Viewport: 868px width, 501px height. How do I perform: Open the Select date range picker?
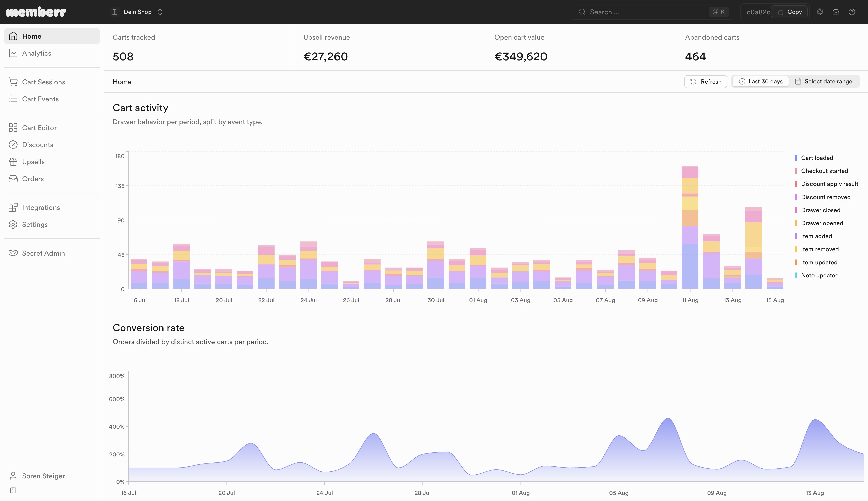pyautogui.click(x=824, y=82)
